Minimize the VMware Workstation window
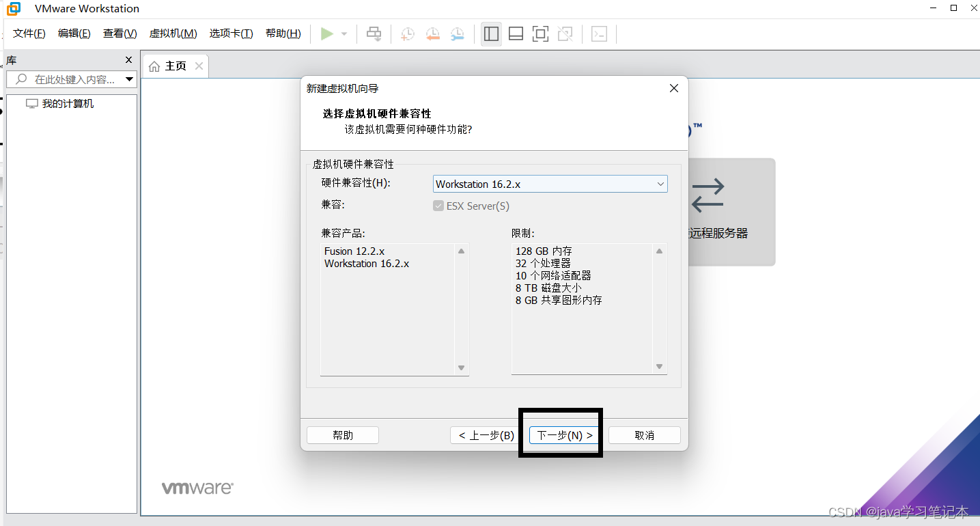The width and height of the screenshot is (980, 526). click(x=933, y=8)
